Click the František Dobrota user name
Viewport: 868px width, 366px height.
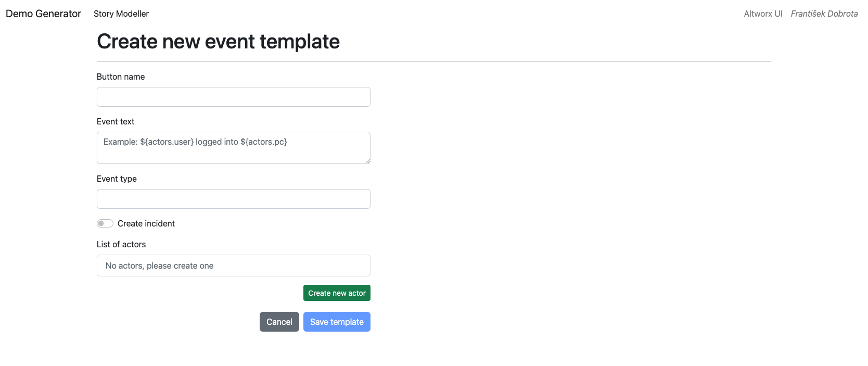(x=824, y=14)
